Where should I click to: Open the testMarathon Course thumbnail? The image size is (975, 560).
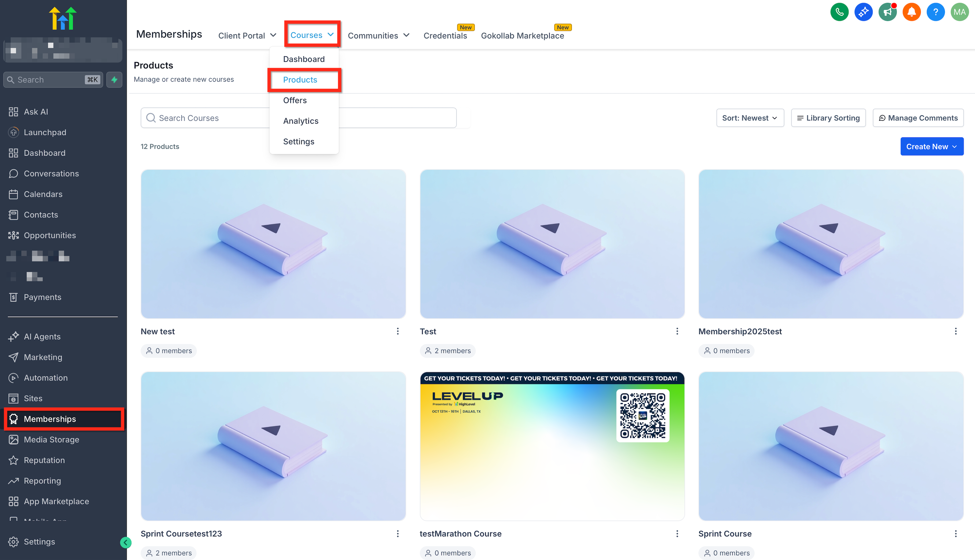coord(552,446)
